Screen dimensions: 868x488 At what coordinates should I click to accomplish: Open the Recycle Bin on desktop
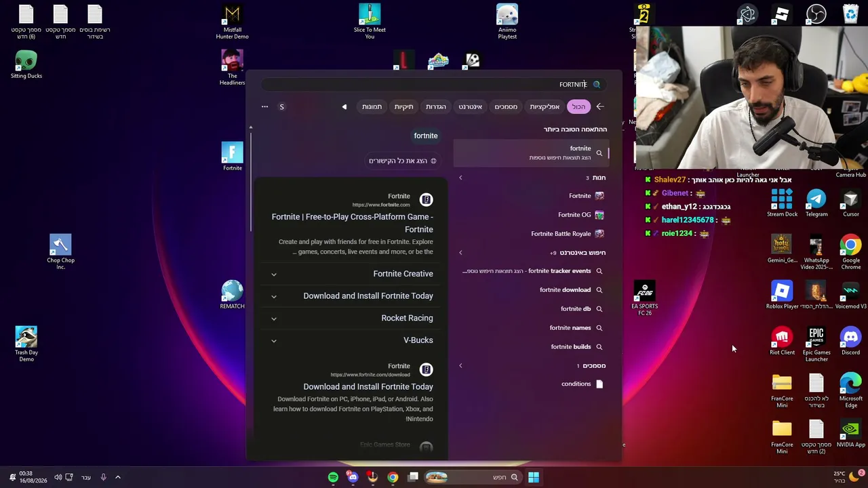pyautogui.click(x=850, y=14)
